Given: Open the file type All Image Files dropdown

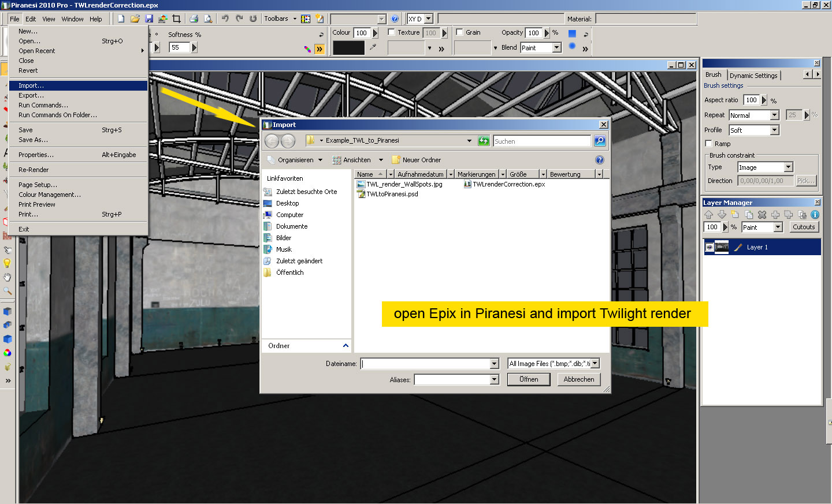Looking at the screenshot, I should pos(595,363).
